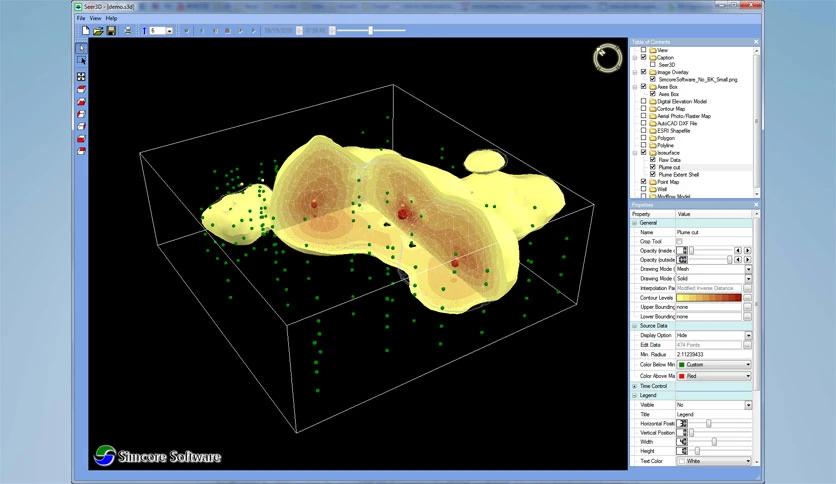The height and width of the screenshot is (484, 836).
Task: Open the Drawing Mode Mesh dropdown
Action: (x=749, y=269)
